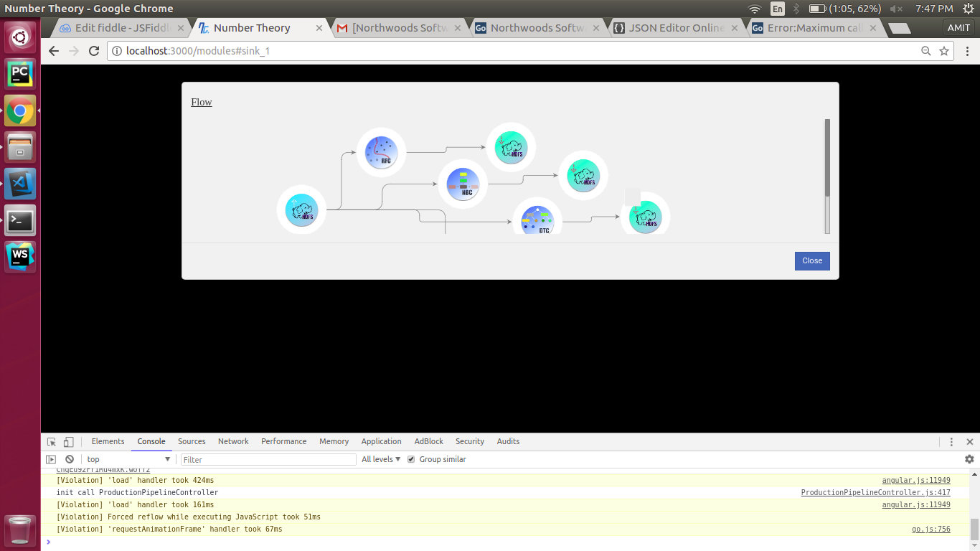Click the DTC decision tree node
The image size is (980, 551).
click(x=537, y=220)
